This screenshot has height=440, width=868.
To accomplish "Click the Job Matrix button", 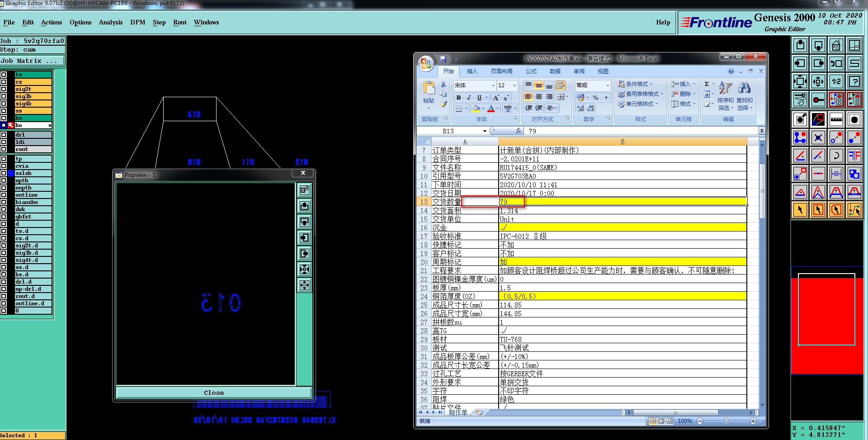I will pyautogui.click(x=32, y=61).
